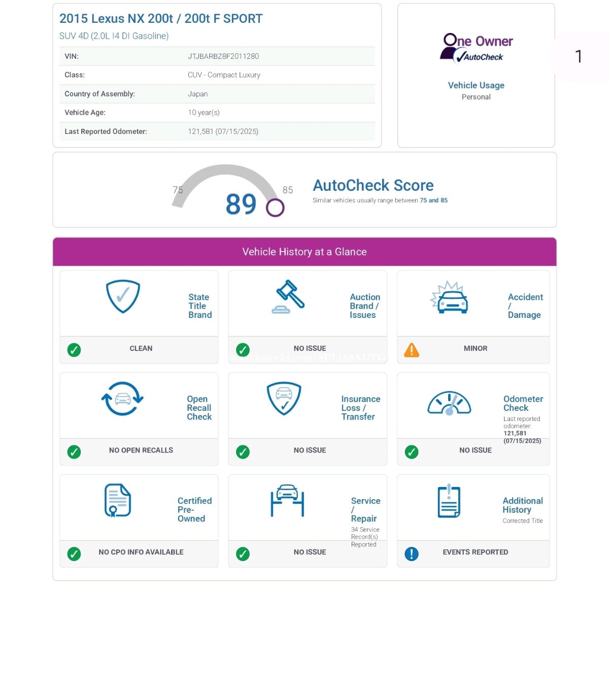Click the Odometer Check gauge icon
The image size is (609, 700).
point(449,403)
